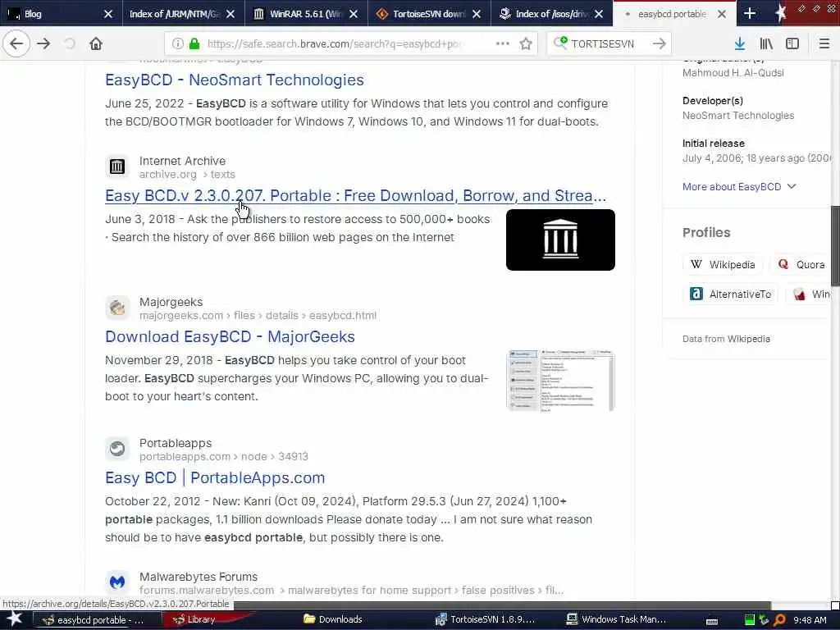
Task: Click the Malwarebytes Forums favicon
Action: pos(117,582)
